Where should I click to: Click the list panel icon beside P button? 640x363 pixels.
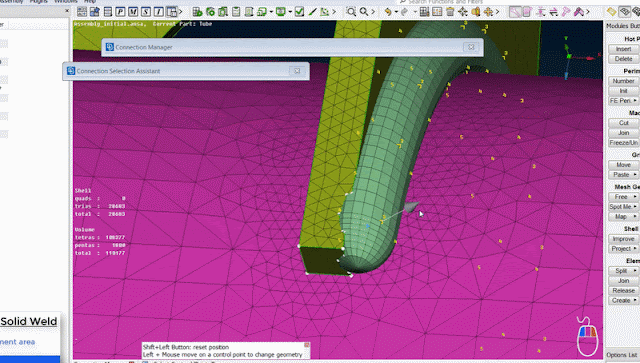pos(108,12)
